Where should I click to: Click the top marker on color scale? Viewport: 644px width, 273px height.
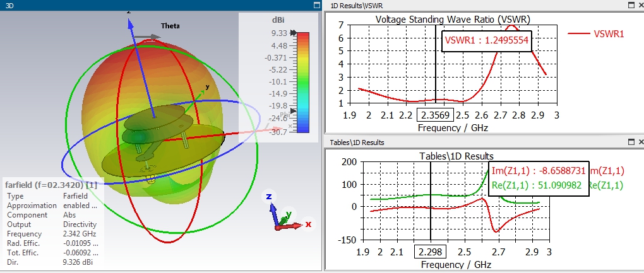coord(293,33)
